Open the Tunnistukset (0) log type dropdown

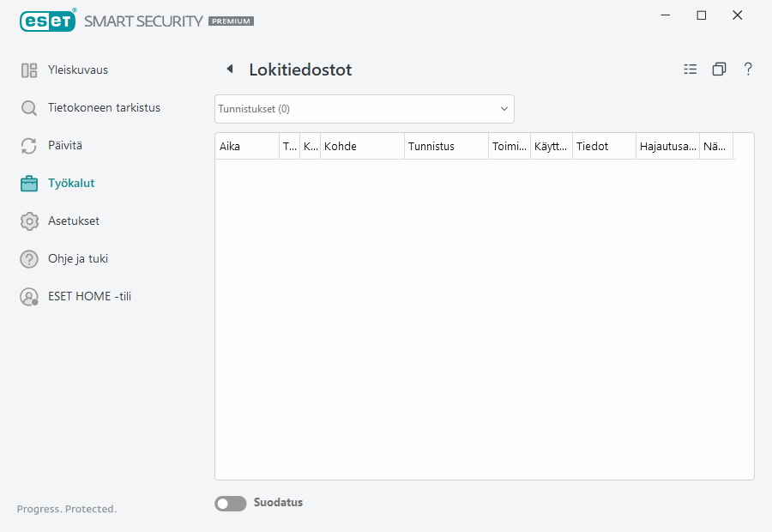[x=364, y=108]
